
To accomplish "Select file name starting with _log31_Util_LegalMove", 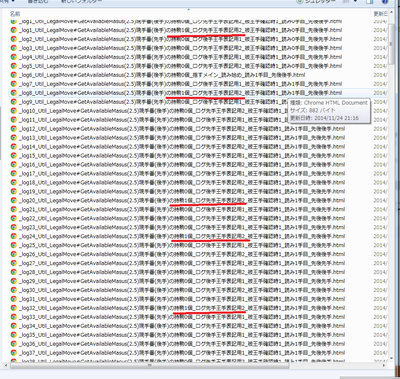I will point(182,299).
